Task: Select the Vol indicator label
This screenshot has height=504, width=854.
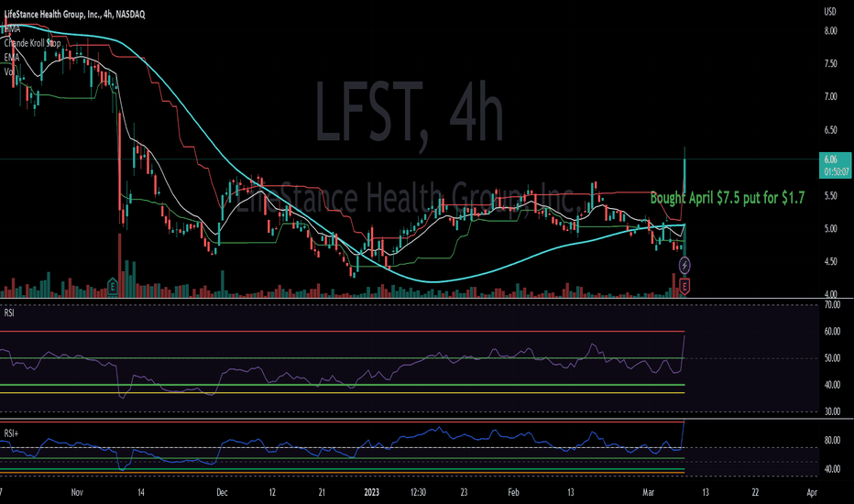Action: click(9, 71)
